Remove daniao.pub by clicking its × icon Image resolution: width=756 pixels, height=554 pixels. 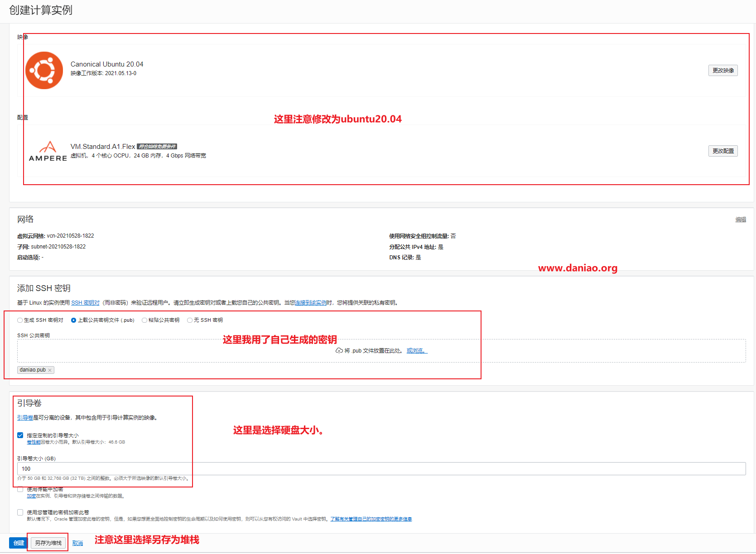pos(50,370)
